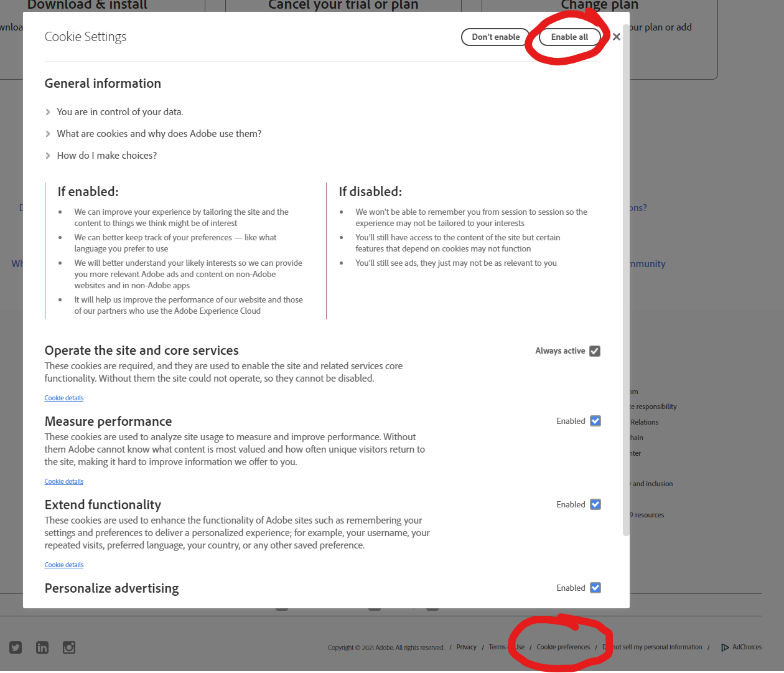The width and height of the screenshot is (784, 673).
Task: Uncheck Extend functionality
Action: (x=595, y=504)
